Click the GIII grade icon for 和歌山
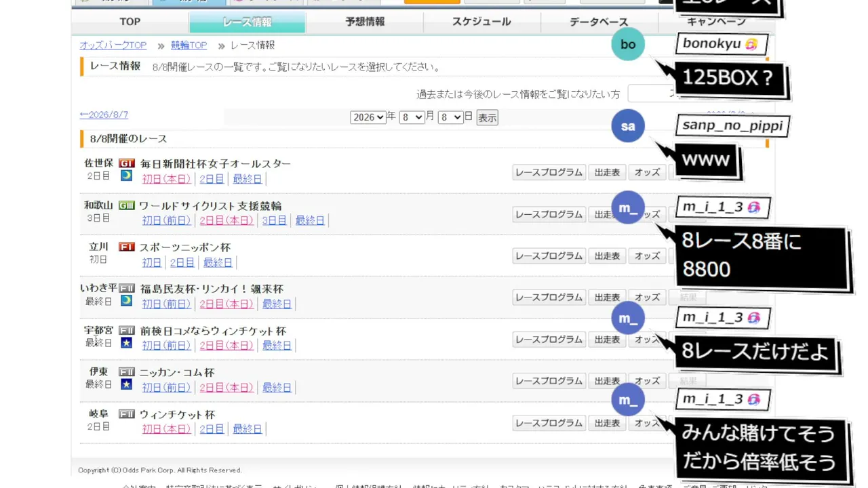 tap(127, 205)
